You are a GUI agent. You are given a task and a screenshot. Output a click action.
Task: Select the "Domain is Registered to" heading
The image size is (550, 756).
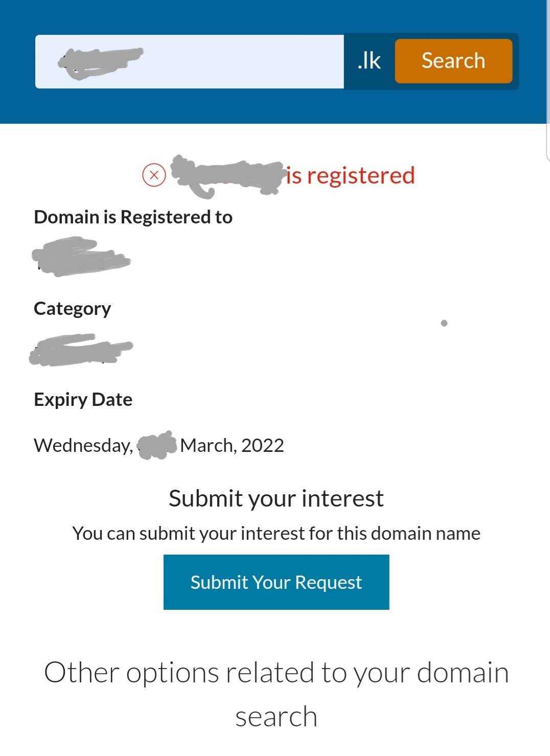click(133, 217)
